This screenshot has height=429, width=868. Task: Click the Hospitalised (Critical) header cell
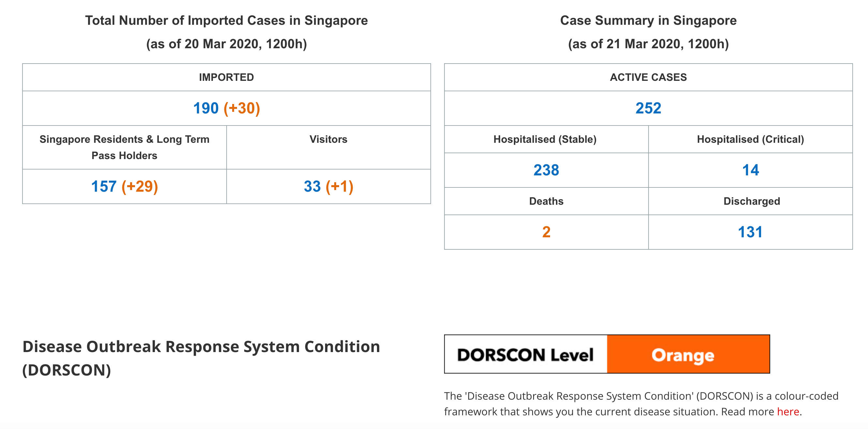pyautogui.click(x=750, y=139)
